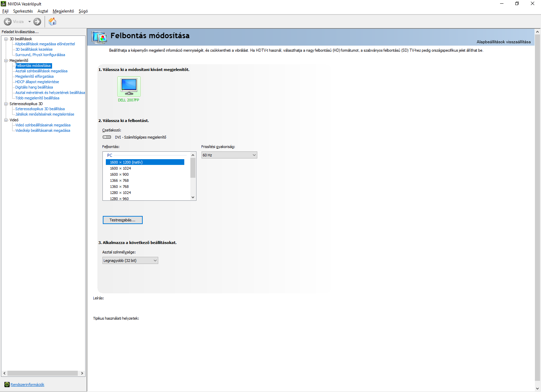Viewport: 541px width, 392px height.
Task: Click the Rendszerinformációk icon at bottom left
Action: 7,385
